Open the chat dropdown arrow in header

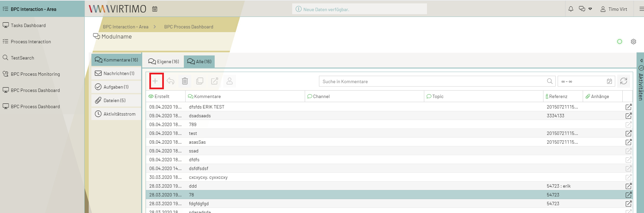pyautogui.click(x=590, y=9)
